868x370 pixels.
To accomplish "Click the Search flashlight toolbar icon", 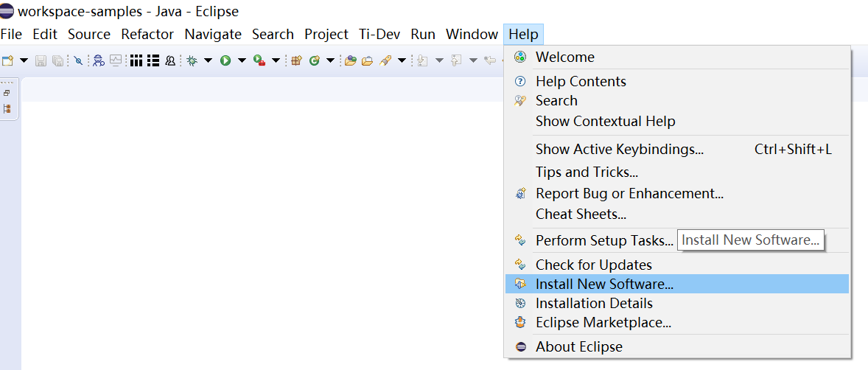I will (x=386, y=60).
